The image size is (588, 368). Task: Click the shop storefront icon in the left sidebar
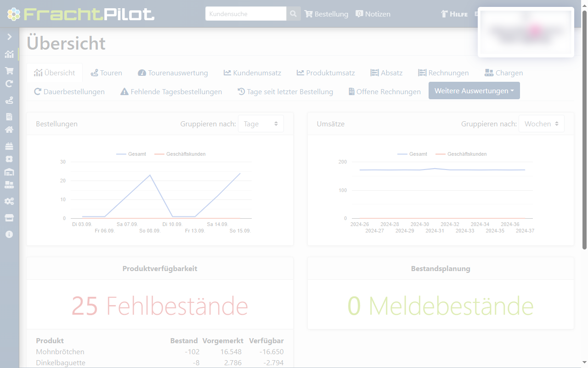point(9,218)
